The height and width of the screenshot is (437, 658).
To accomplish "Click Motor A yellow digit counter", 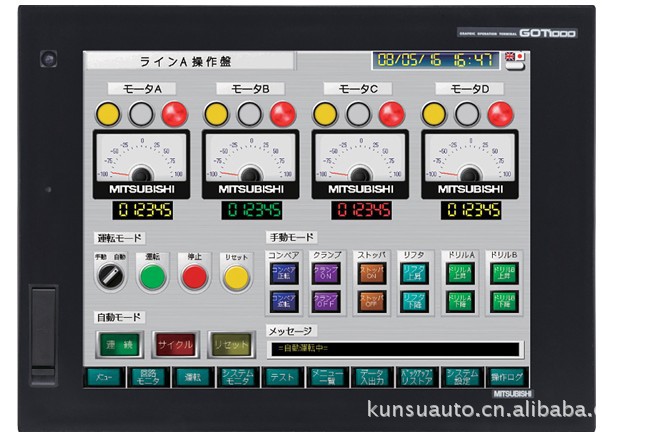I will 142,210.
